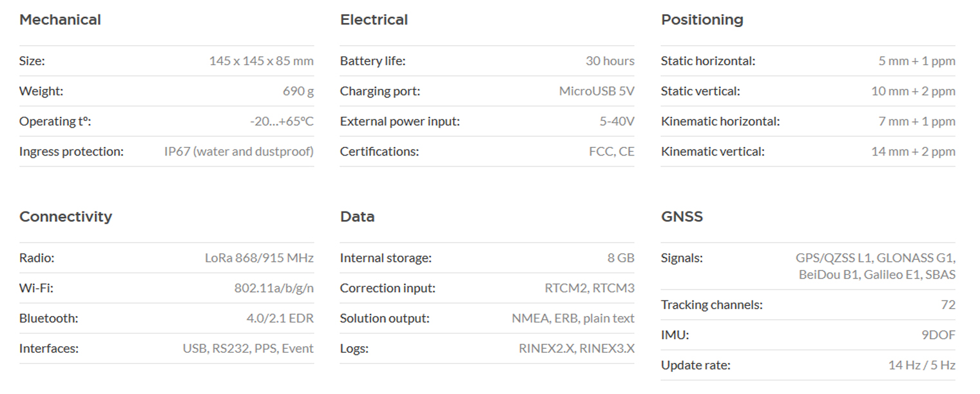The height and width of the screenshot is (394, 980).
Task: Select the Weight value 690 g
Action: (298, 92)
